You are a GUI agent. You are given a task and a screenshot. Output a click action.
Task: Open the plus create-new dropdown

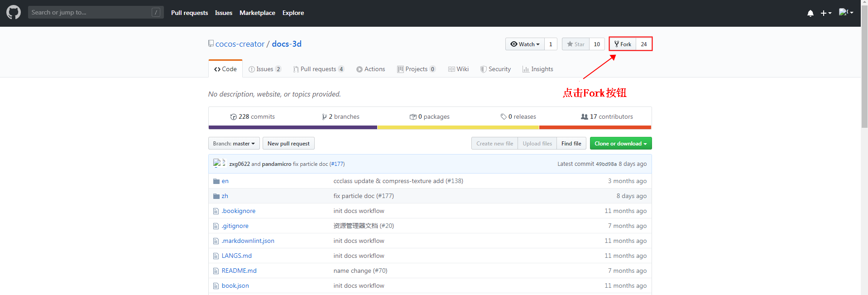pos(826,13)
